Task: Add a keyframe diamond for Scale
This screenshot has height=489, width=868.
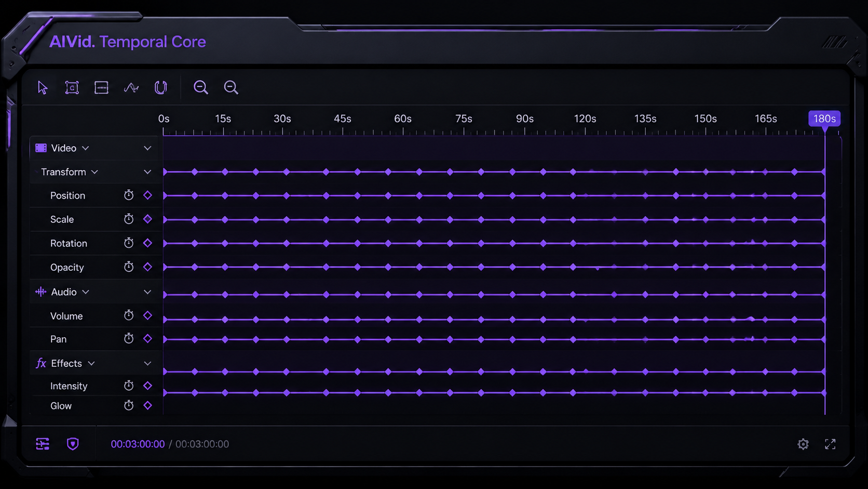Action: [x=147, y=219]
